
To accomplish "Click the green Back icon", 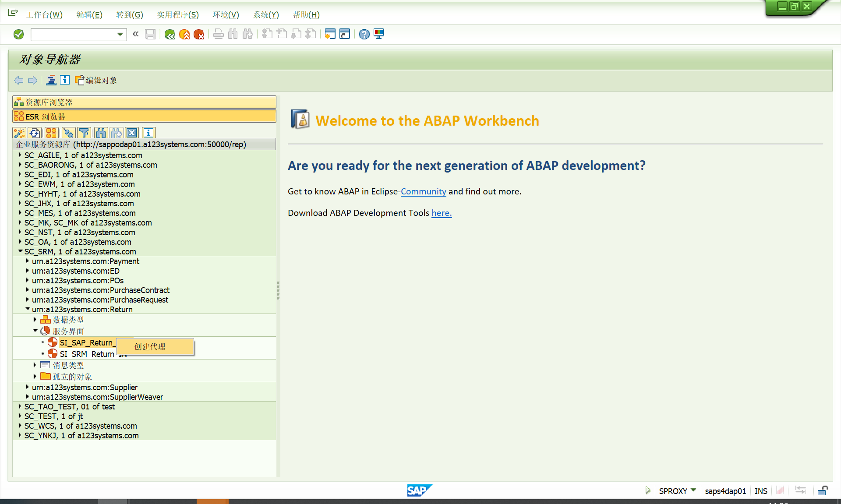I will click(x=170, y=34).
